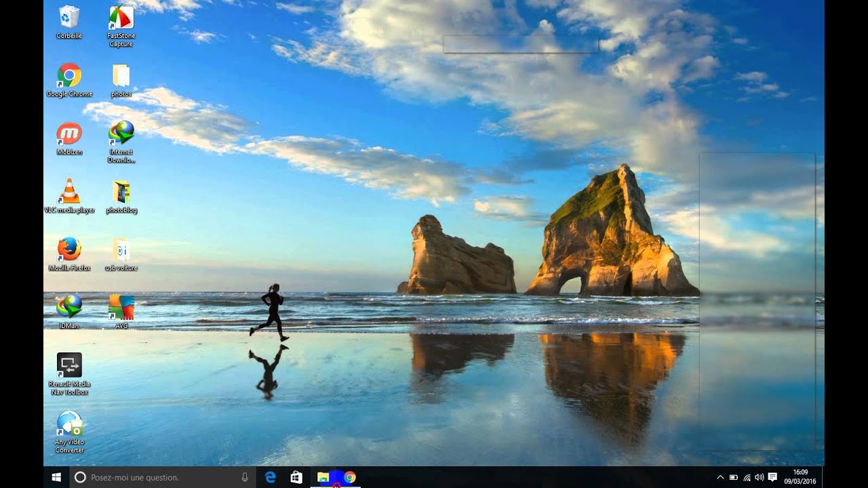868x488 pixels.
Task: Select the photoblog archive icon
Action: tap(121, 197)
